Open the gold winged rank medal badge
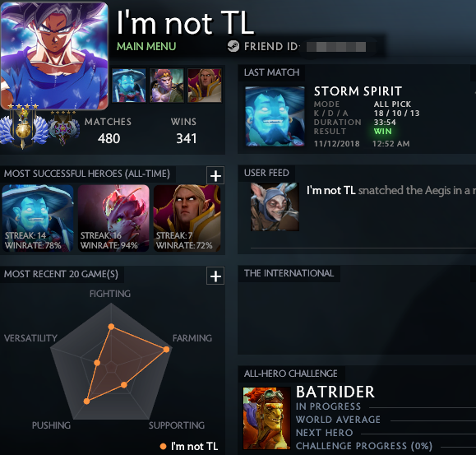 23,128
